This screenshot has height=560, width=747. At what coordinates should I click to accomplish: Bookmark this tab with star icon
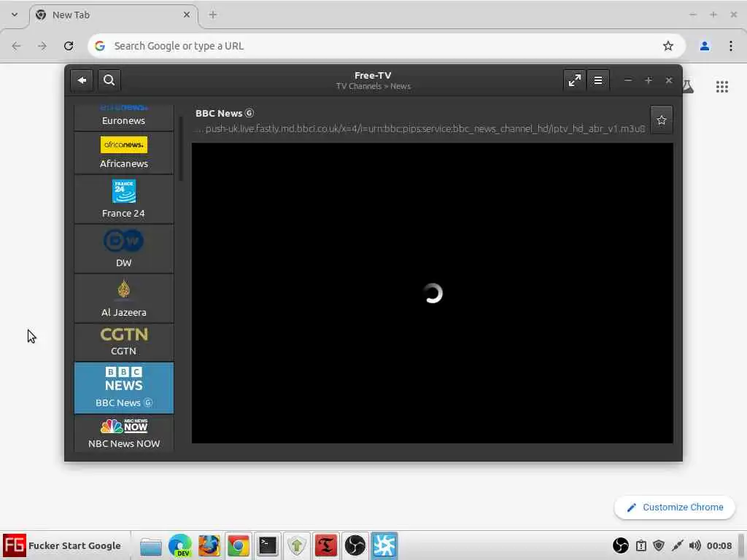[x=668, y=46]
